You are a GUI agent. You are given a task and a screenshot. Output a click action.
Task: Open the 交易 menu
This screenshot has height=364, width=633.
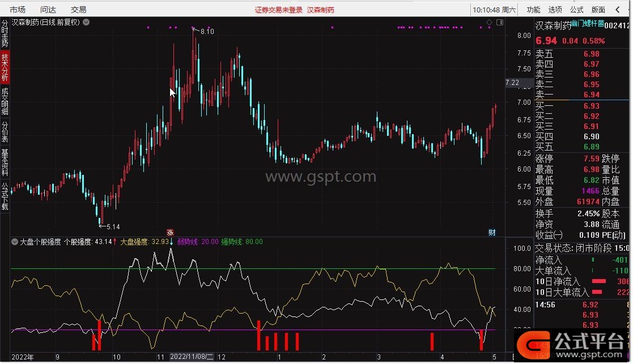tap(79, 9)
